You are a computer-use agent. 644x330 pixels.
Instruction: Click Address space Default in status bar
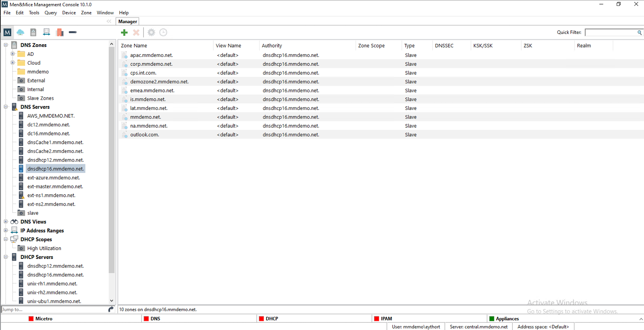(543, 327)
